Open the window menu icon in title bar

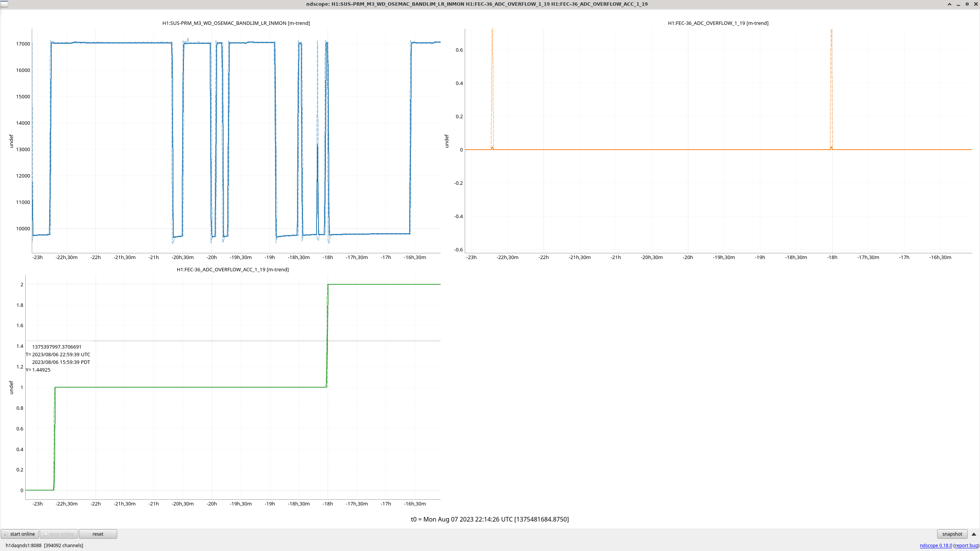click(4, 4)
